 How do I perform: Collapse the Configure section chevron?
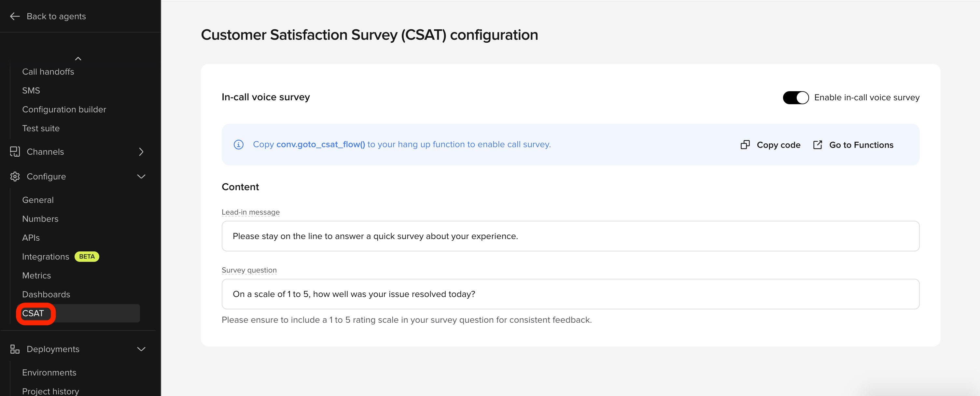pyautogui.click(x=141, y=177)
